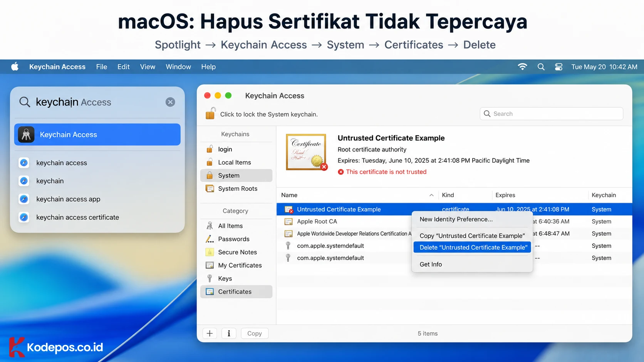
Task: Click the plus button to add item
Action: click(210, 333)
